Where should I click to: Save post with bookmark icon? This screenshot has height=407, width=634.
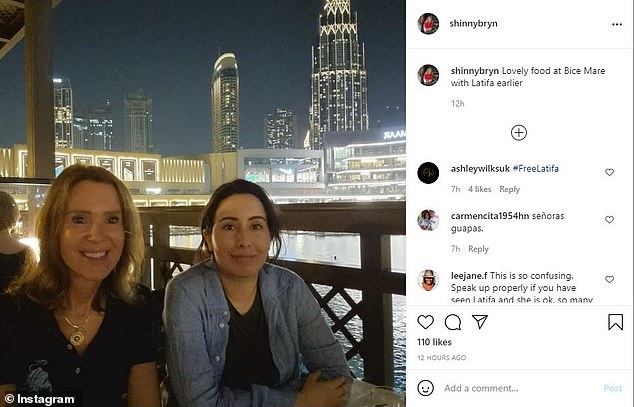615,322
